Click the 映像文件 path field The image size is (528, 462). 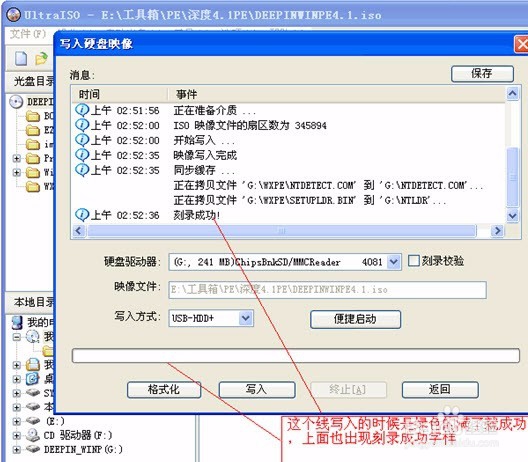click(327, 290)
